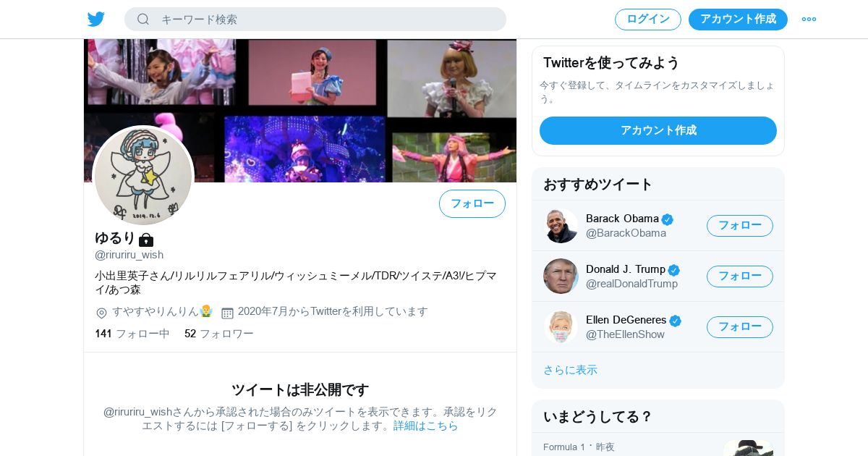This screenshot has height=456, width=868.
Task: Open the ゆるり profile picture
Action: (143, 176)
